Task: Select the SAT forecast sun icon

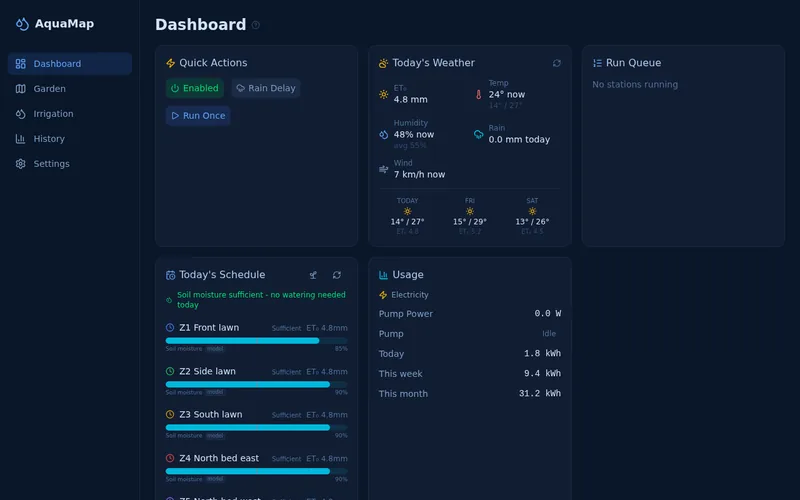Action: (532, 211)
